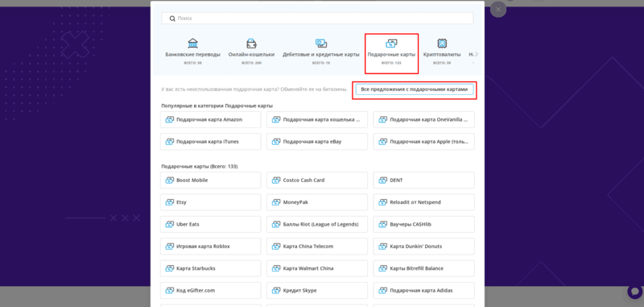Select Подарочная карта OneVanilla

tap(424, 119)
